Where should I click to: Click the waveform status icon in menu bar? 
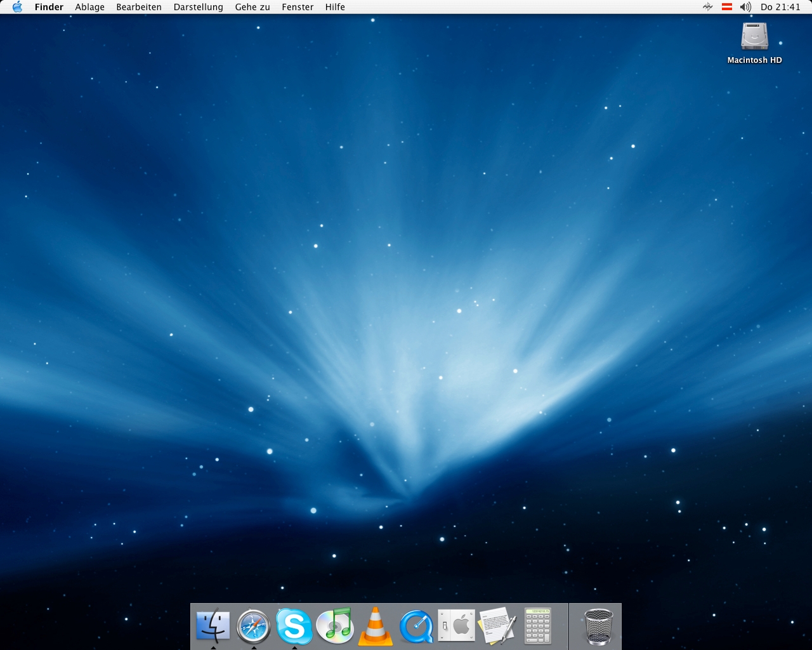pos(708,7)
